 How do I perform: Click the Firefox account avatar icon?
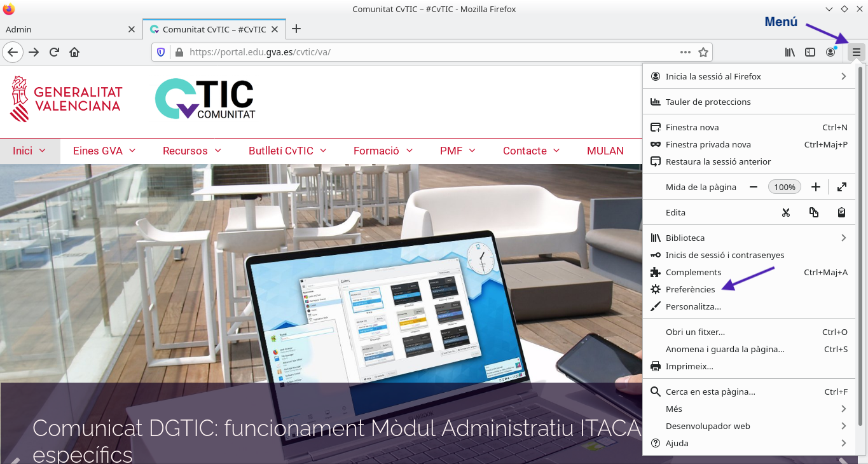(x=830, y=52)
